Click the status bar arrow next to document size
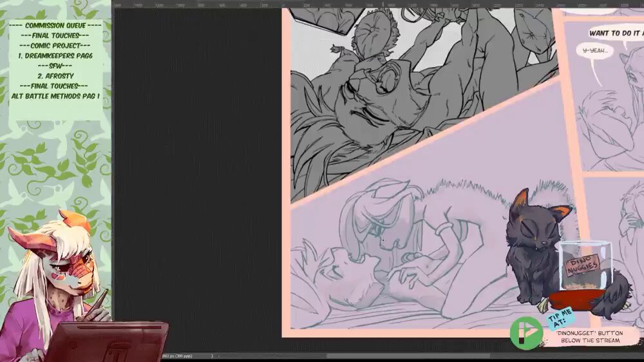The height and width of the screenshot is (362, 644). pyautogui.click(x=212, y=356)
